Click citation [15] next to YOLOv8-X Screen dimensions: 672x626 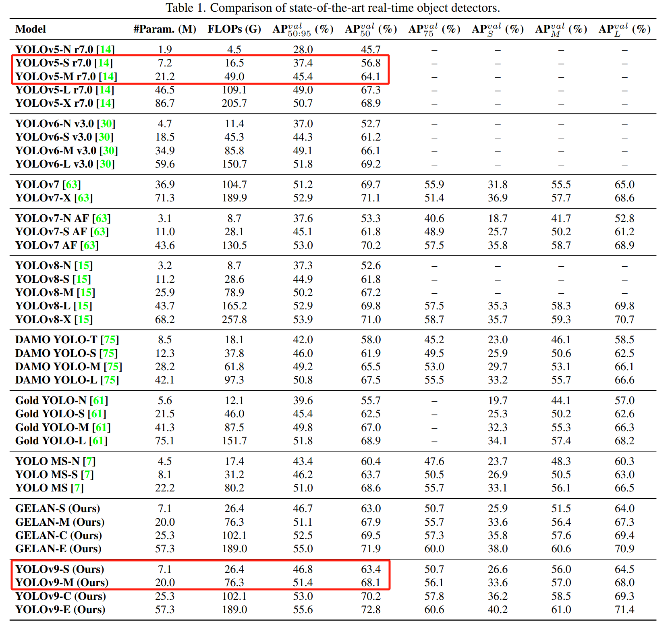point(84,319)
